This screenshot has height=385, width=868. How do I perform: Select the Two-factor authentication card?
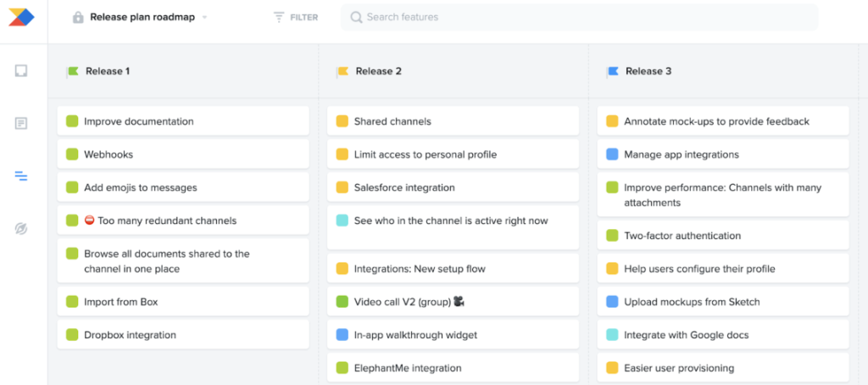(x=722, y=236)
